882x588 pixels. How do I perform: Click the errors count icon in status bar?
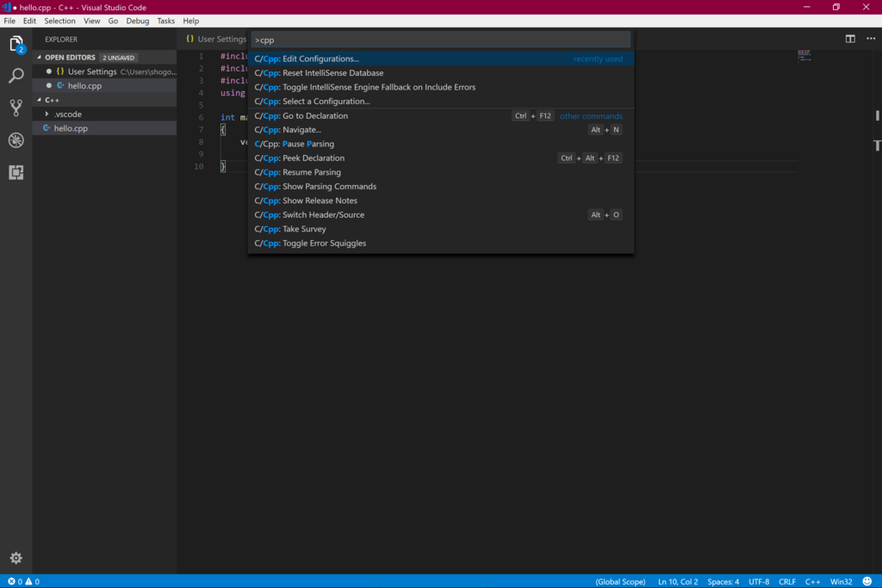[x=11, y=581]
